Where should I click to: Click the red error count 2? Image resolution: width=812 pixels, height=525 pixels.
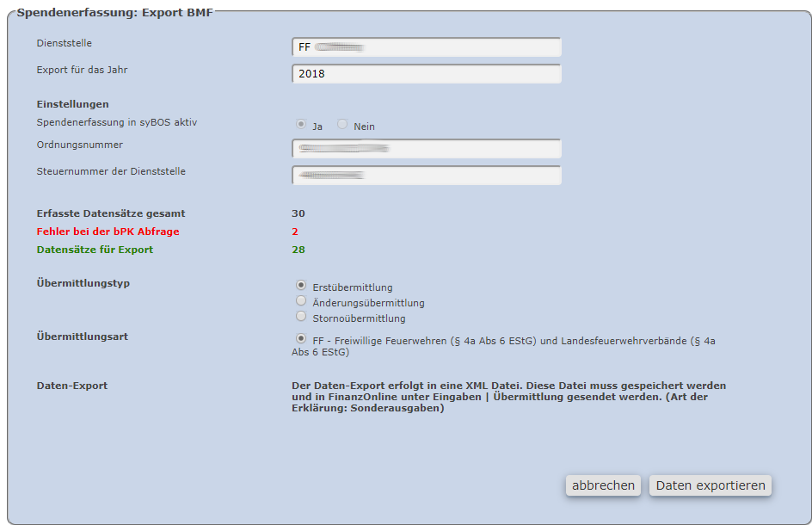tap(295, 232)
